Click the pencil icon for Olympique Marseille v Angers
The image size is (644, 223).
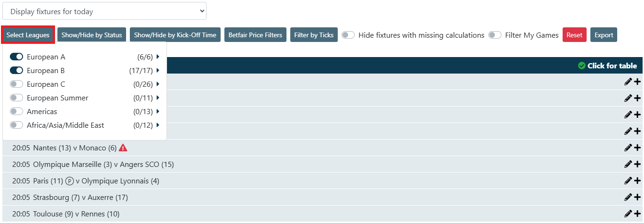628,164
